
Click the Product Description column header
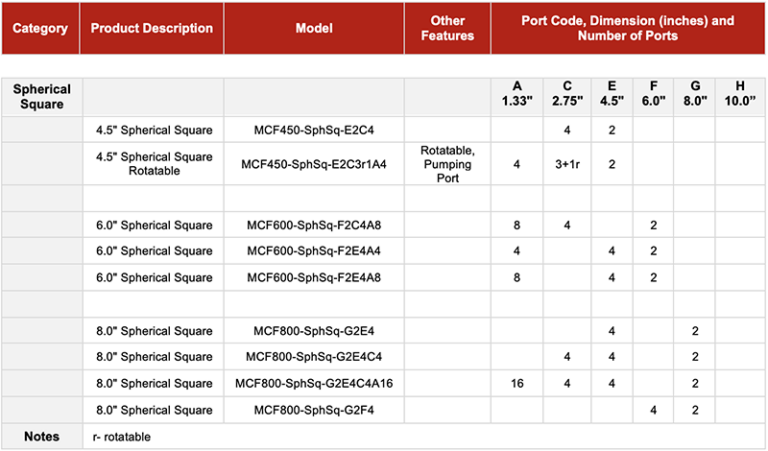pyautogui.click(x=151, y=28)
